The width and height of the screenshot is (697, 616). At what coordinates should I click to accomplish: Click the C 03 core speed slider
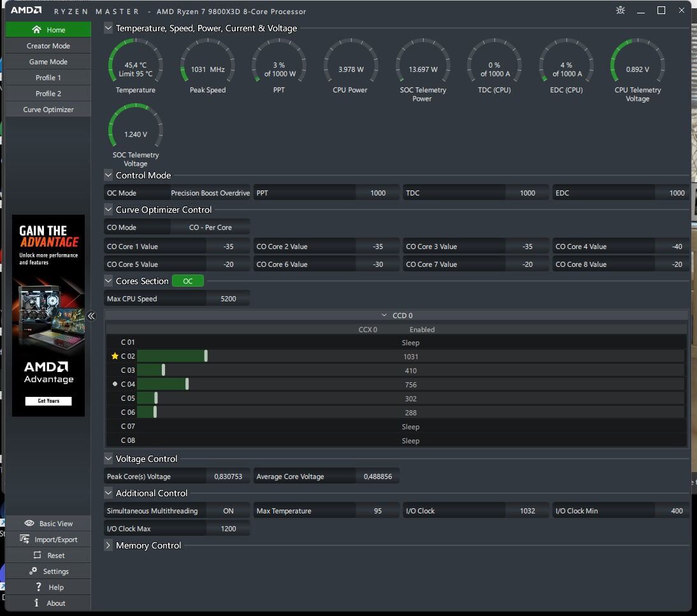point(164,369)
